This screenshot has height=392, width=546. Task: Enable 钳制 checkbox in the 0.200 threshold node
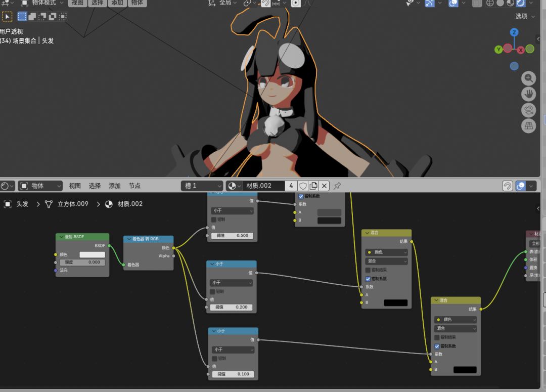[x=212, y=291]
